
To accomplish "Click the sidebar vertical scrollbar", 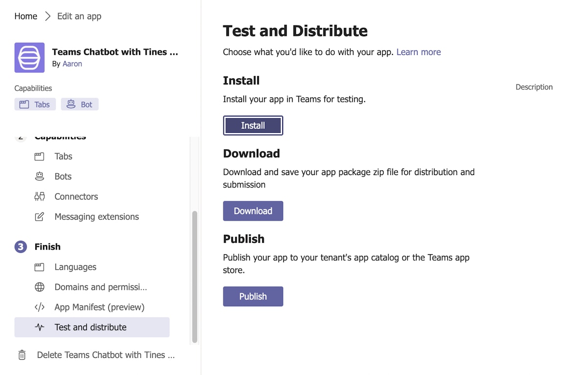I will coord(195,276).
